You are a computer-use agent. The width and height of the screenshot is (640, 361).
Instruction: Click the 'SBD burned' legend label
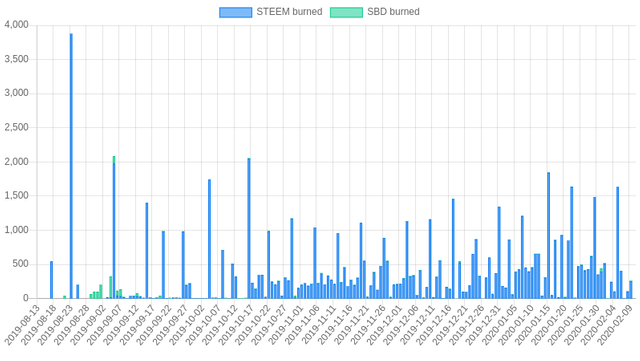(x=393, y=12)
